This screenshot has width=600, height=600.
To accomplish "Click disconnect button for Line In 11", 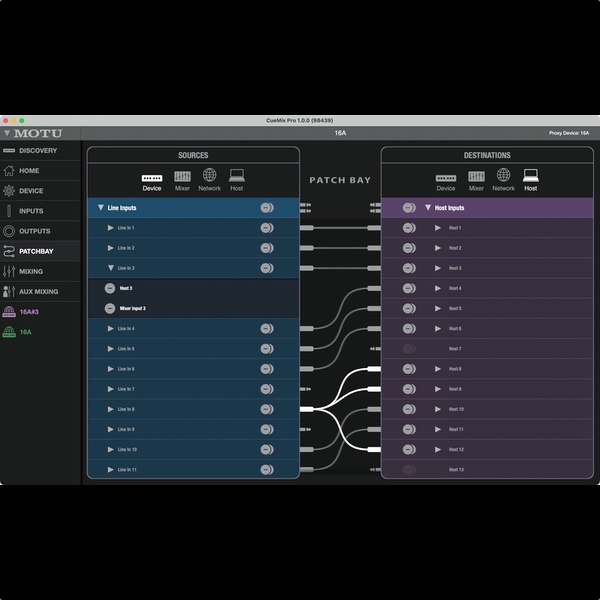I will tap(267, 470).
